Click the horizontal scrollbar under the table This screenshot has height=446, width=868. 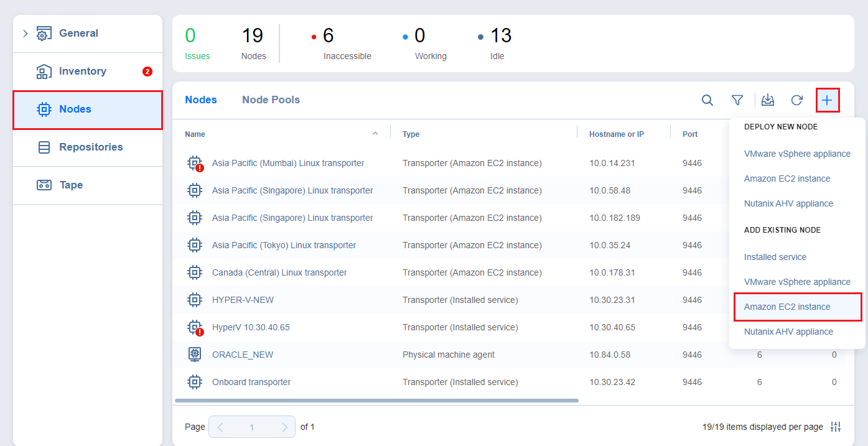(x=376, y=401)
